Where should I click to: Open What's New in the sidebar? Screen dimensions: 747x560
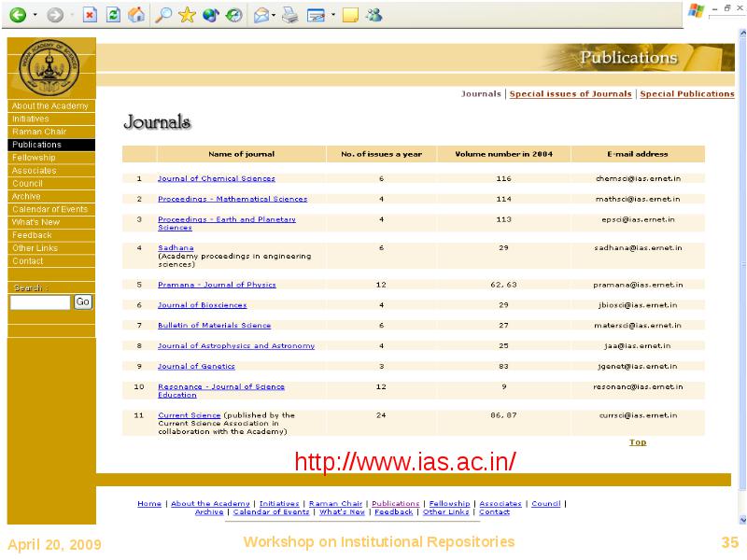[35, 222]
